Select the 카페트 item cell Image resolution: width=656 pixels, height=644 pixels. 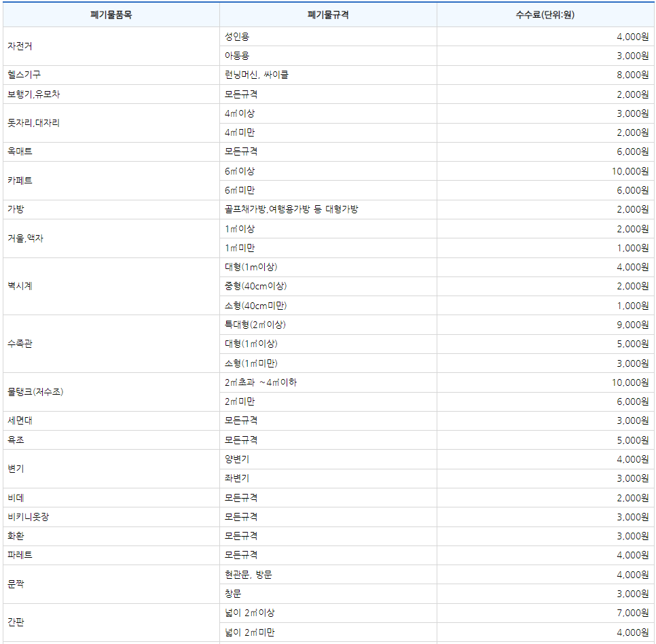click(x=111, y=181)
